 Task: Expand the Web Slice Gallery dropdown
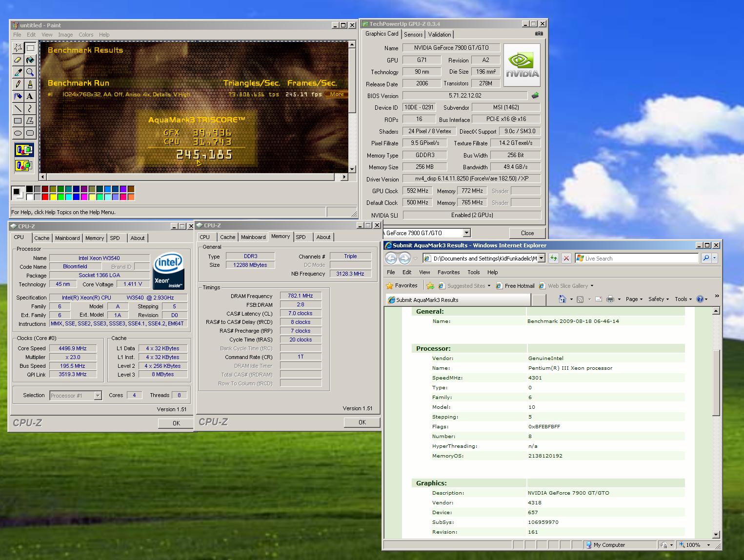tap(592, 286)
